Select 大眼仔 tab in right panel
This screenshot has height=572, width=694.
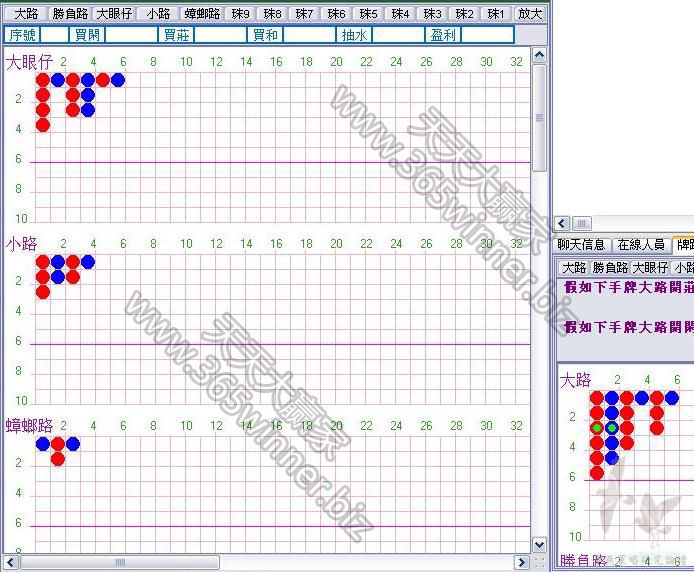650,267
